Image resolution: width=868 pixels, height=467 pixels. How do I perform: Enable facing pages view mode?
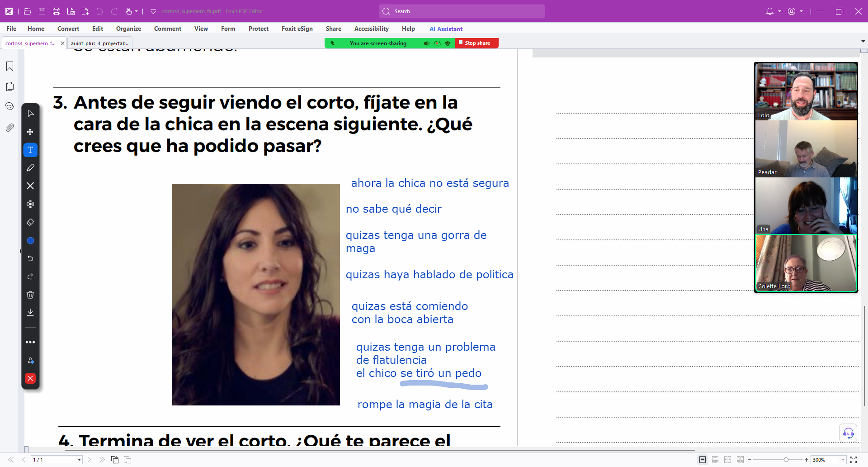tap(727, 460)
